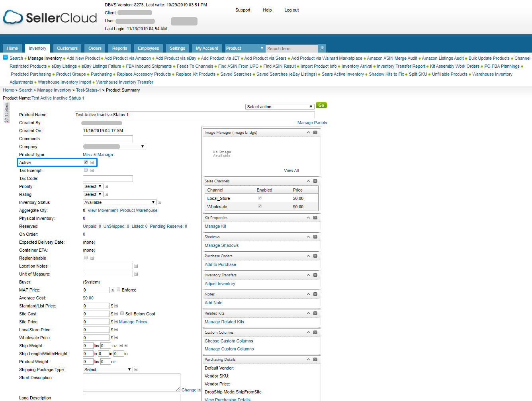Click Add to Purchase link
The width and height of the screenshot is (532, 401).
point(220,265)
